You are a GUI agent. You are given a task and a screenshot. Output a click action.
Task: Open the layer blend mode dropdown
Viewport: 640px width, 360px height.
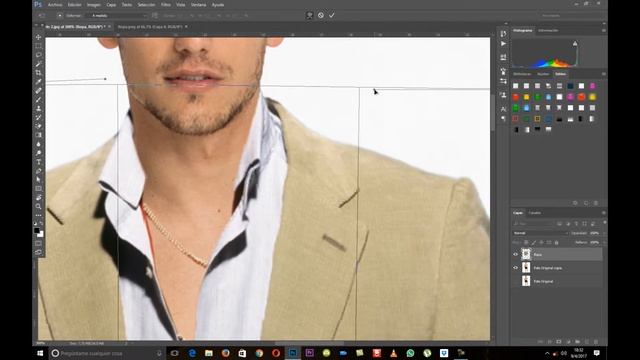point(540,233)
